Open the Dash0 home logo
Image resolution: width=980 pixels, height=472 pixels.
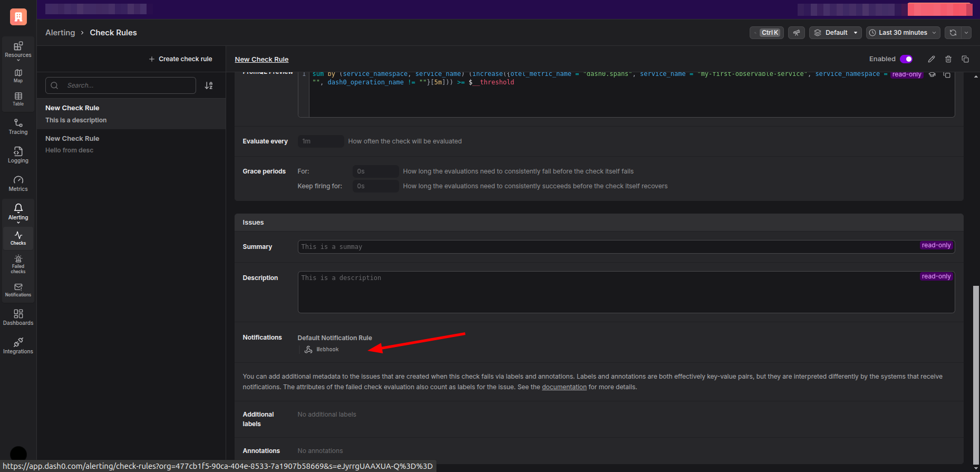pos(18,17)
